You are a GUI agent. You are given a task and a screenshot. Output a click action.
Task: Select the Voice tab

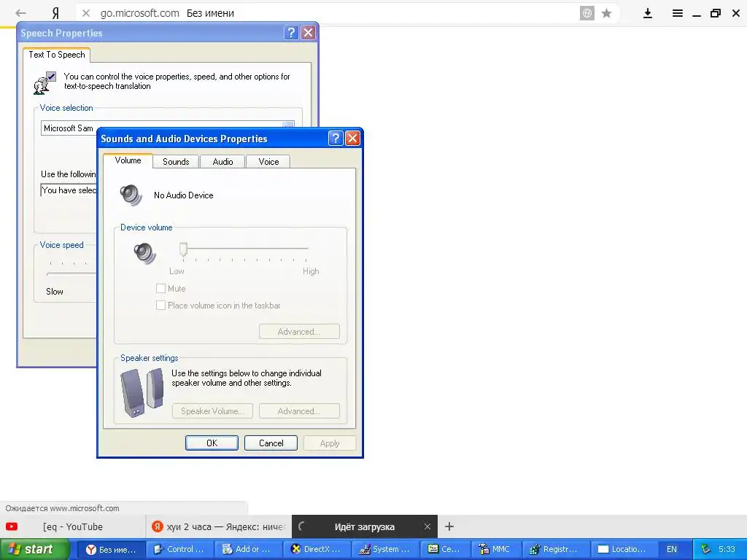pyautogui.click(x=268, y=162)
